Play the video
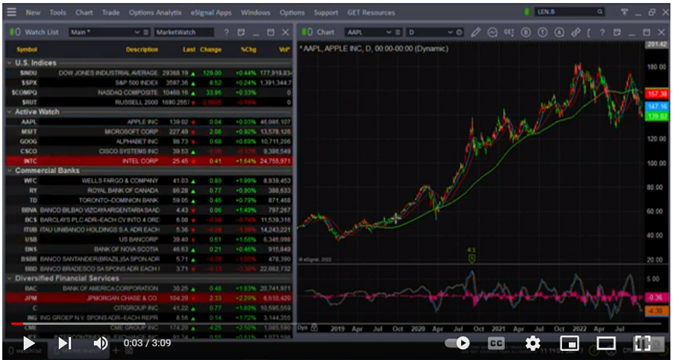The image size is (675, 360). tap(28, 343)
